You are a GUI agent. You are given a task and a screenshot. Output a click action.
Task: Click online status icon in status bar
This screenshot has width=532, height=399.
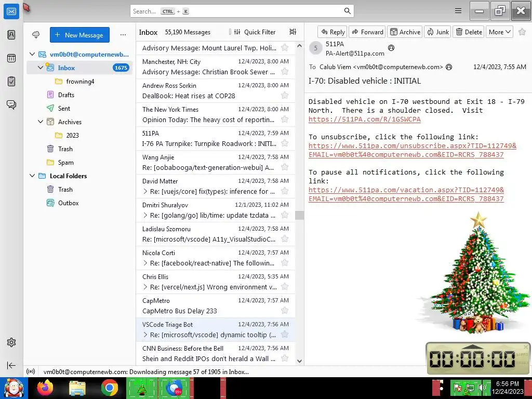click(31, 371)
